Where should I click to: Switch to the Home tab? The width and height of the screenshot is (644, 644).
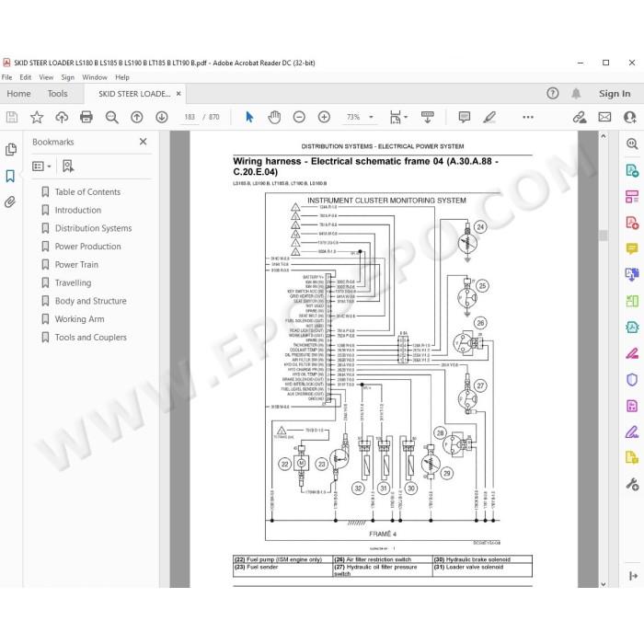click(x=18, y=94)
